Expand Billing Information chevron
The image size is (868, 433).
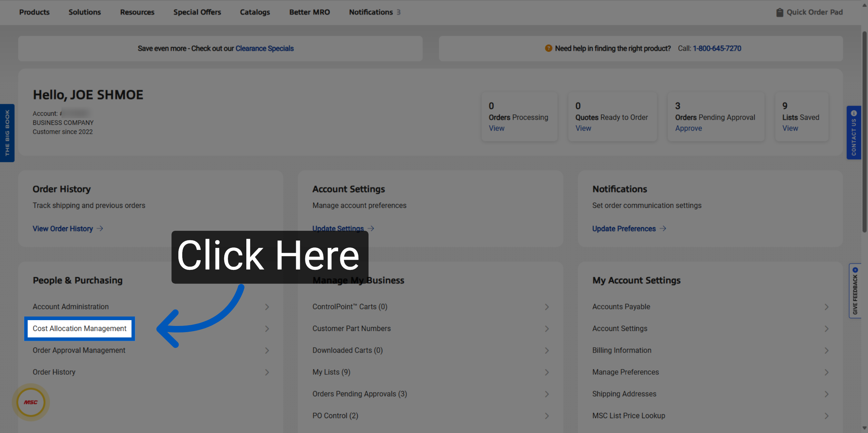pos(826,351)
